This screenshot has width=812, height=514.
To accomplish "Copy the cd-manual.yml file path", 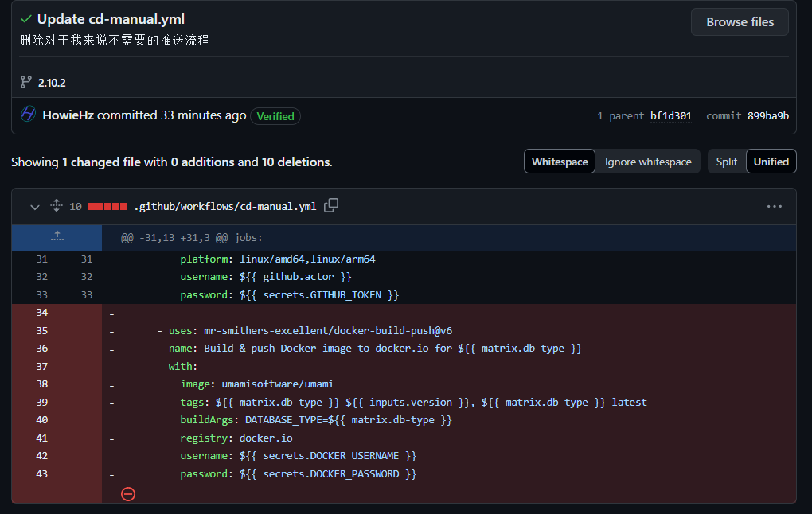I will tap(331, 205).
